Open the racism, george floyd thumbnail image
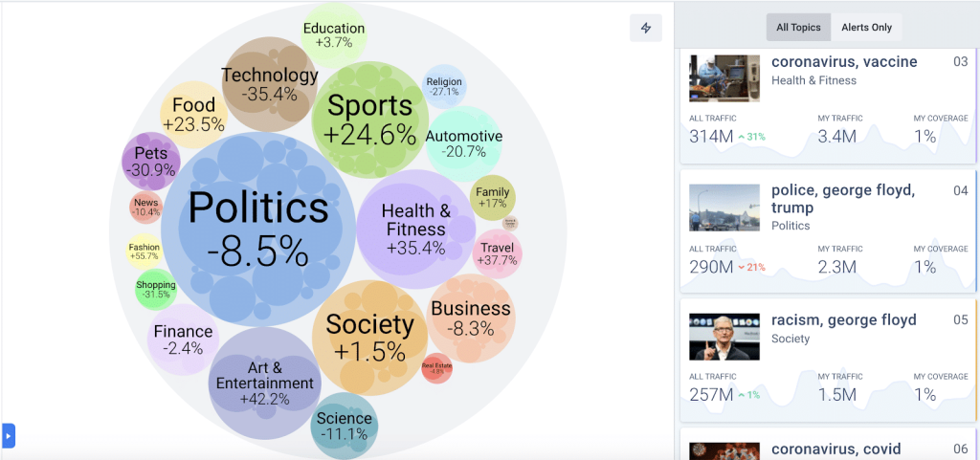 click(724, 337)
